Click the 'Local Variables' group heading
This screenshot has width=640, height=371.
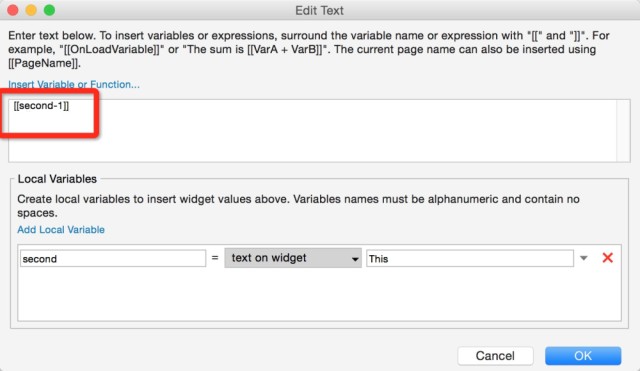tap(57, 179)
